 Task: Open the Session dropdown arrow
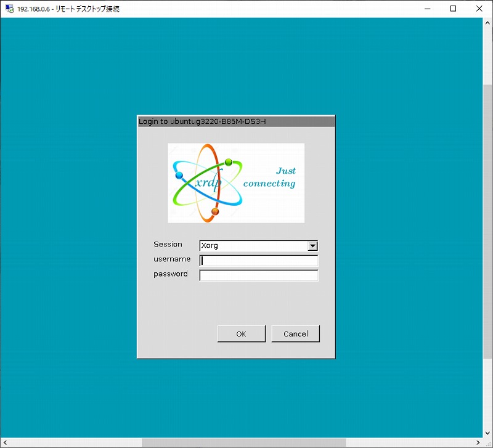click(312, 246)
